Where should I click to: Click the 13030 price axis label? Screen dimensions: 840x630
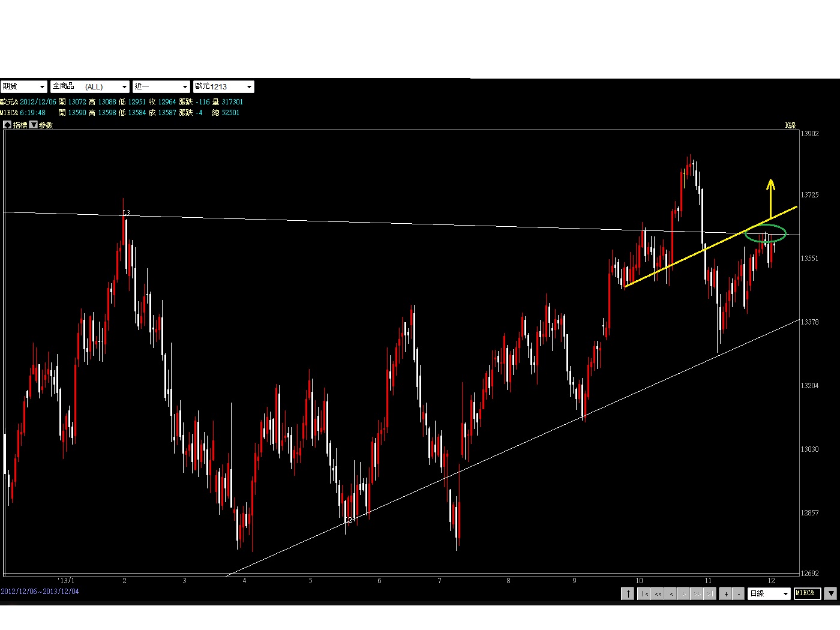810,449
